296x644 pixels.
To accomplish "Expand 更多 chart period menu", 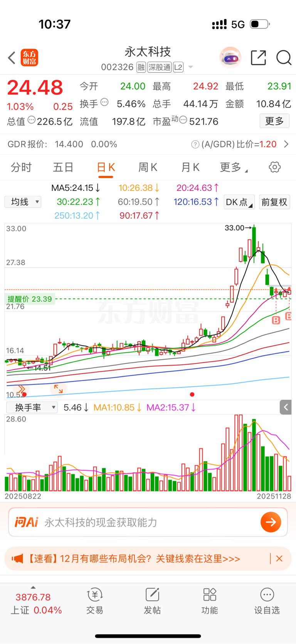I will (234, 167).
